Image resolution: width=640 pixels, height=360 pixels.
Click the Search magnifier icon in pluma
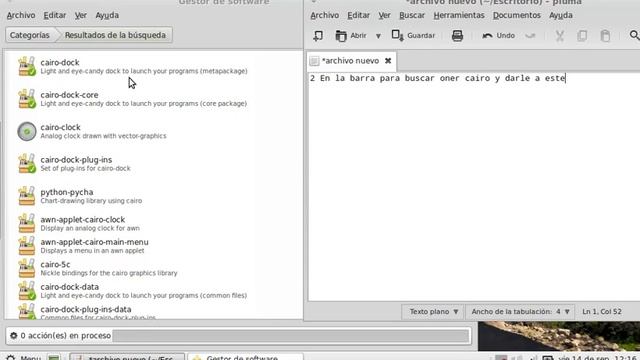tap(634, 36)
